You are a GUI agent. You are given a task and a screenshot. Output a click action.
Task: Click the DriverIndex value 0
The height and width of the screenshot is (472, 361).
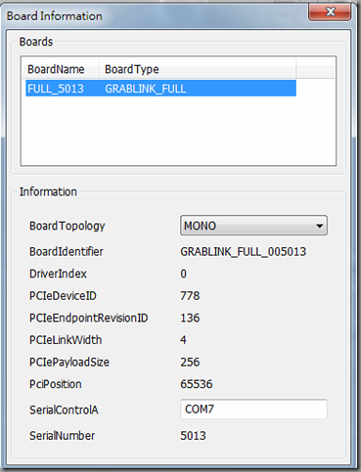[183, 274]
